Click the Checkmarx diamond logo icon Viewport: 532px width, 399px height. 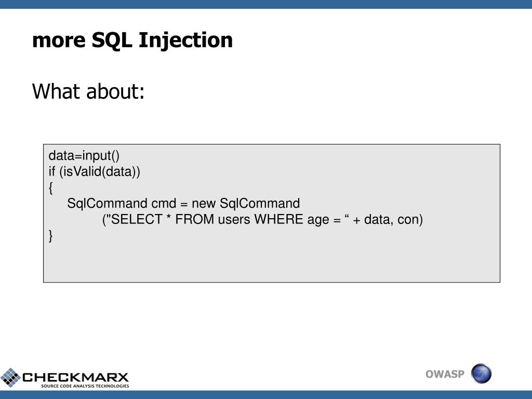[x=10, y=378]
